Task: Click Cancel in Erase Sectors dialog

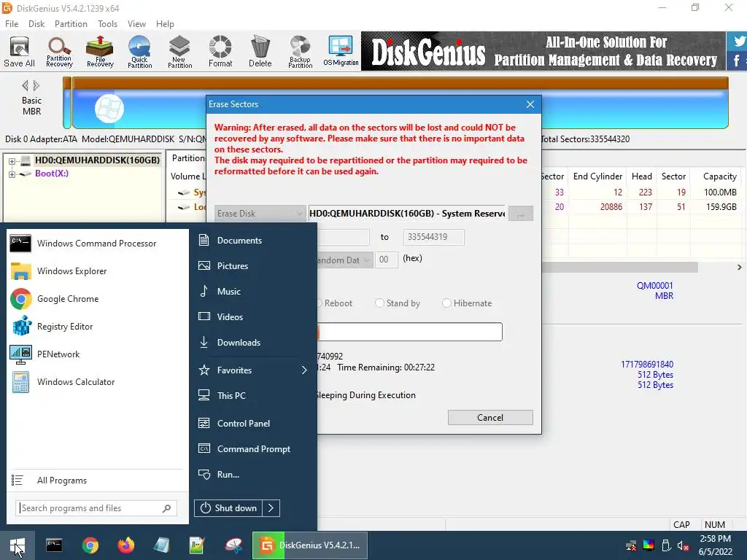Action: 490,418
